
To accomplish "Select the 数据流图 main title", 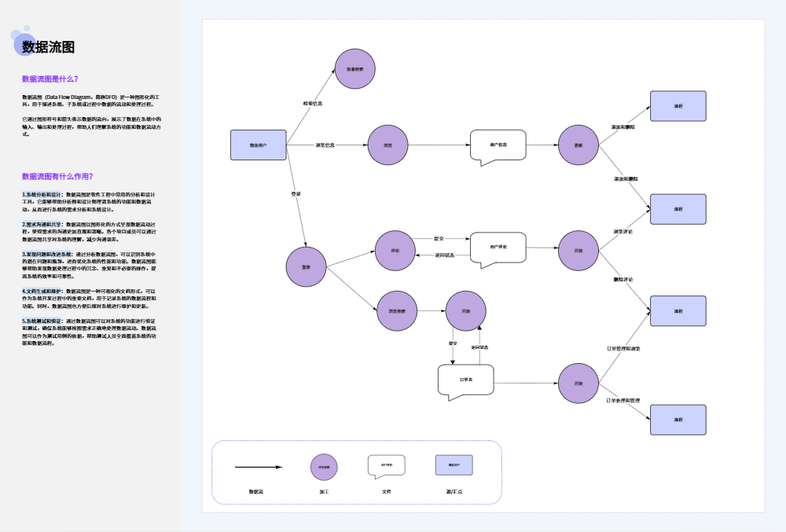I will 48,47.
